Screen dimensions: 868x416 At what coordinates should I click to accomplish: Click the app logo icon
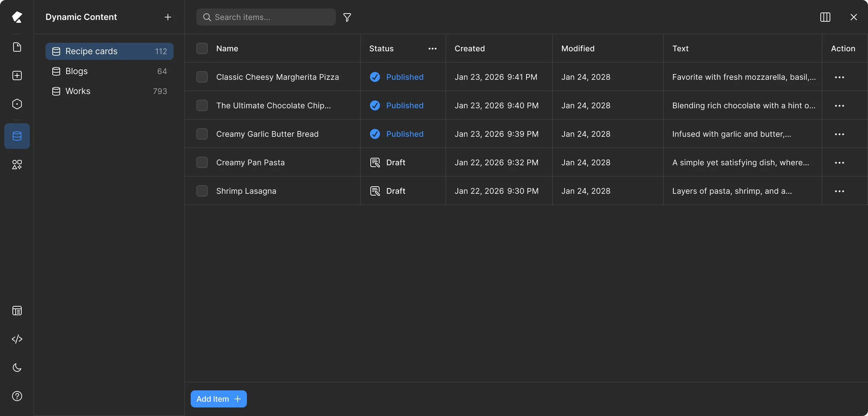point(17,17)
